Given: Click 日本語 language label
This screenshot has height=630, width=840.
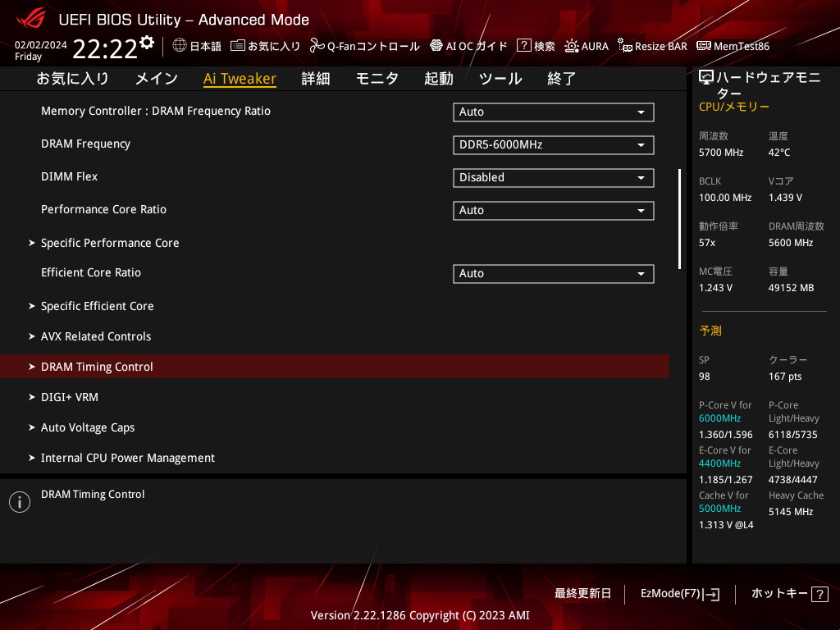Looking at the screenshot, I should coord(206,47).
